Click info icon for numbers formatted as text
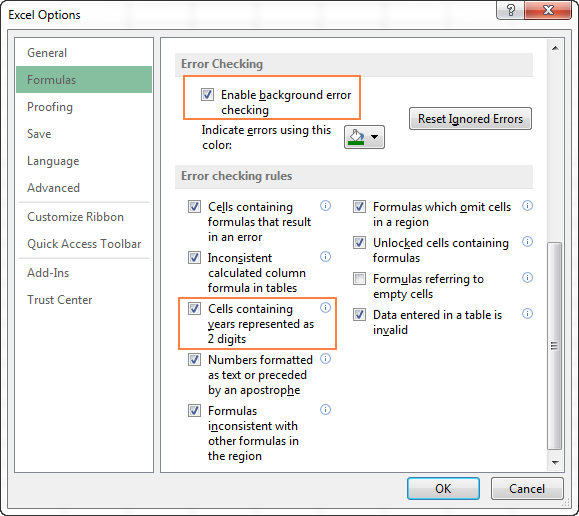 325,358
